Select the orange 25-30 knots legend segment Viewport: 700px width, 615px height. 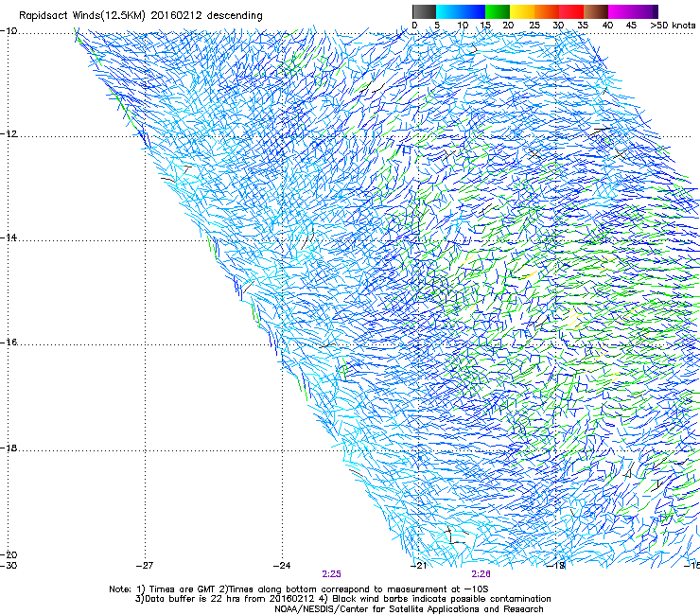click(x=547, y=11)
